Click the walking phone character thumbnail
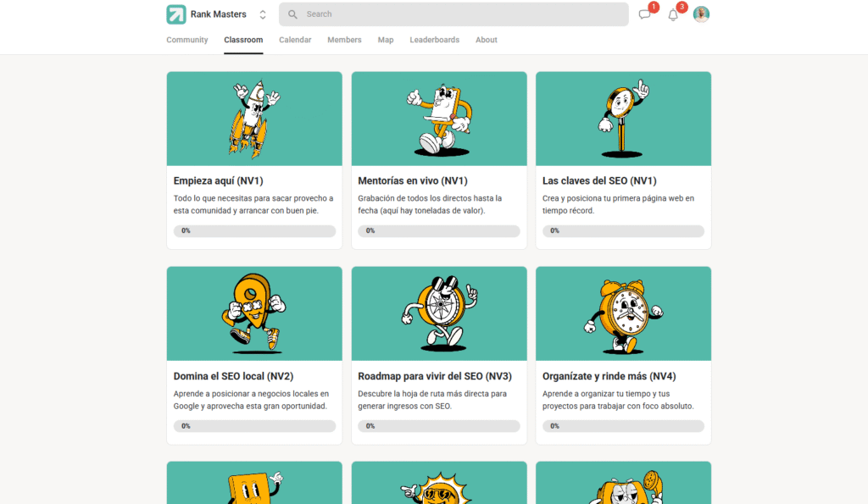This screenshot has width=868, height=504. 439,118
